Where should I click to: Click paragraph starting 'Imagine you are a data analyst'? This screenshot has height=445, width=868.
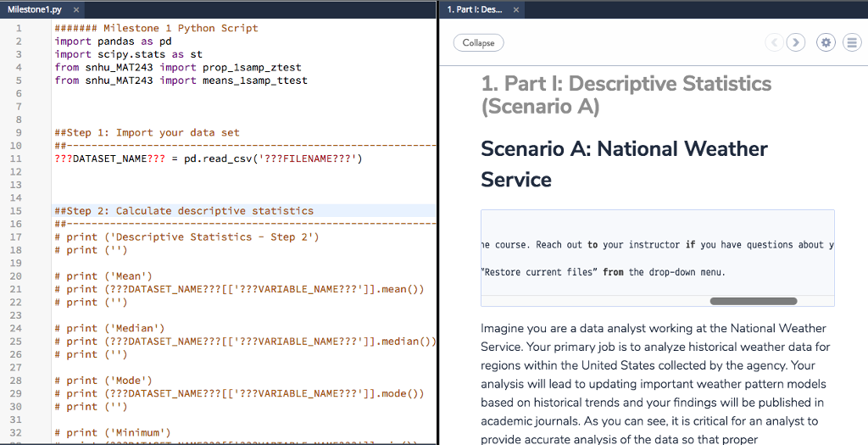654,384
